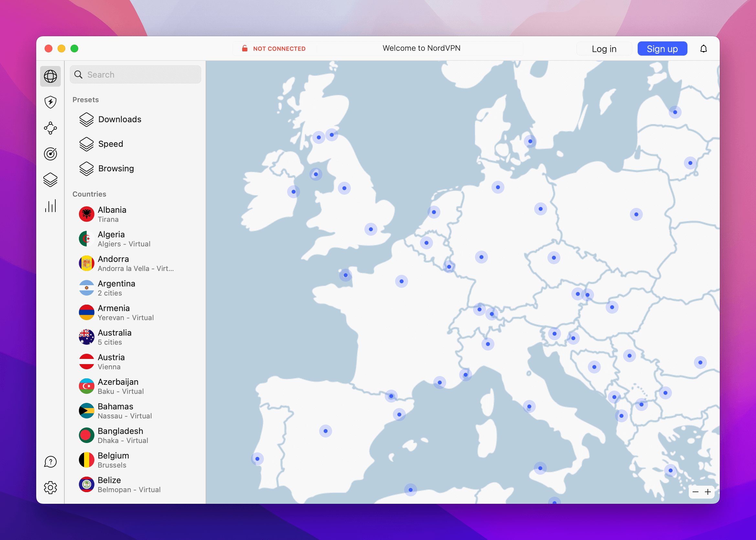Click the Madrid server dot on map
Image resolution: width=756 pixels, height=540 pixels.
[326, 431]
